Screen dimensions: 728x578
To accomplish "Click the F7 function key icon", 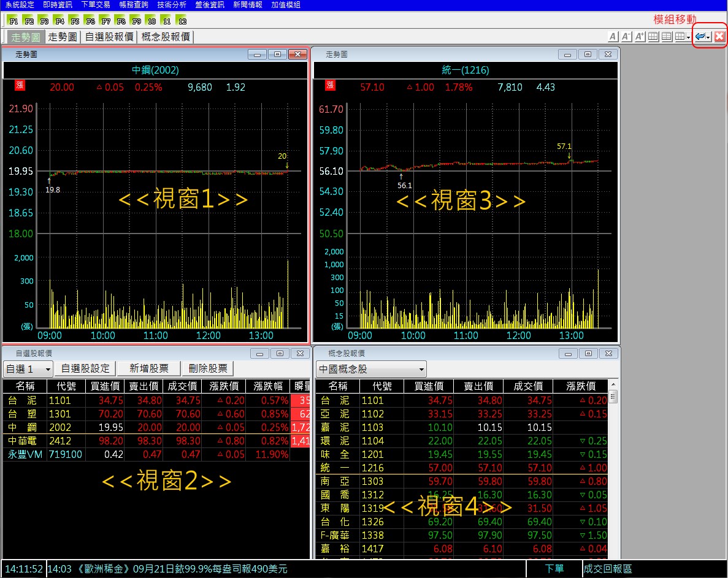I will tap(105, 20).
